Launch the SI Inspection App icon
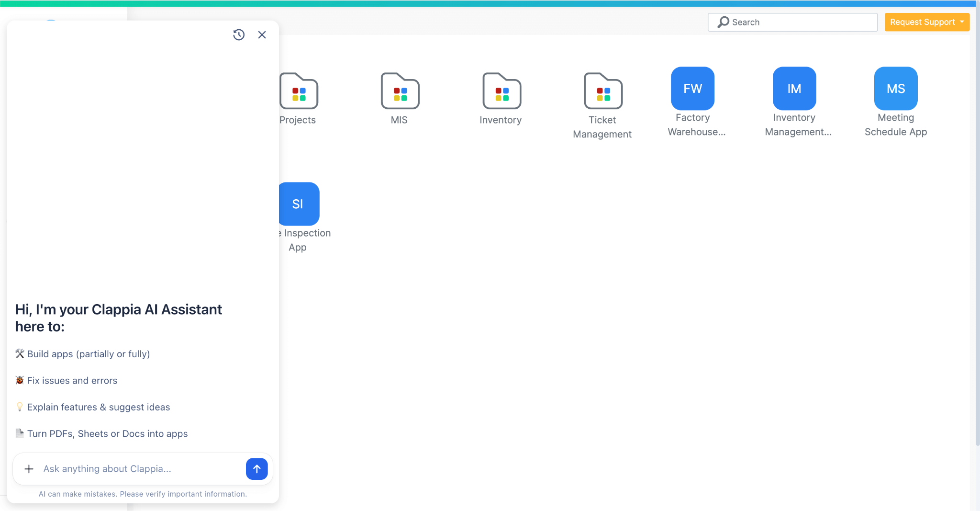 click(299, 204)
